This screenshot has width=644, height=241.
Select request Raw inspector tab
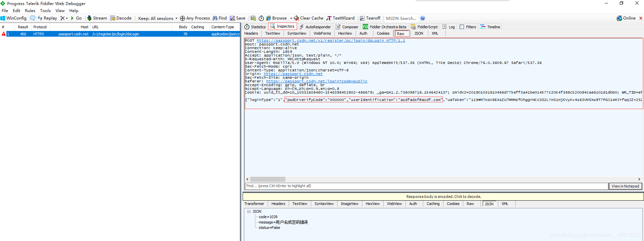point(401,33)
